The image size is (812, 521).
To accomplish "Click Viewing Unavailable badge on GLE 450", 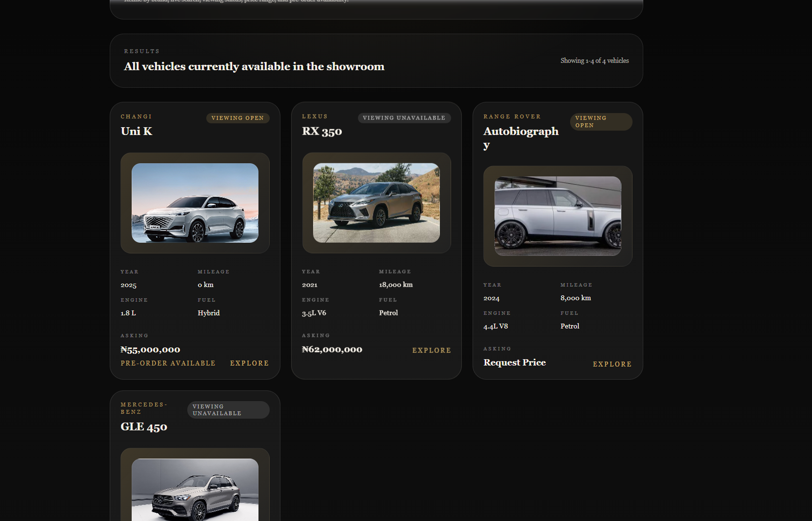I will coord(228,410).
